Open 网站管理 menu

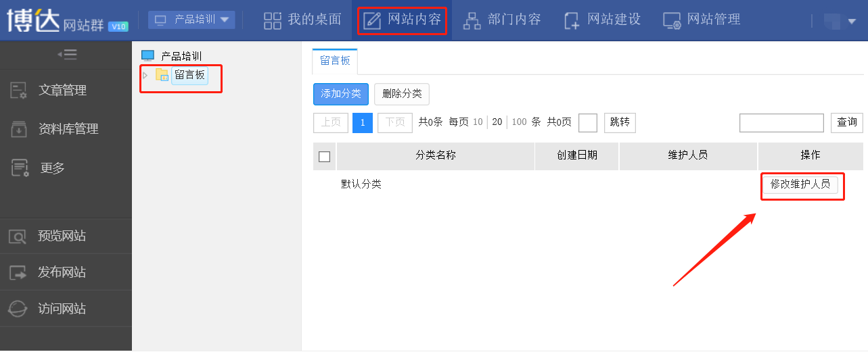702,20
